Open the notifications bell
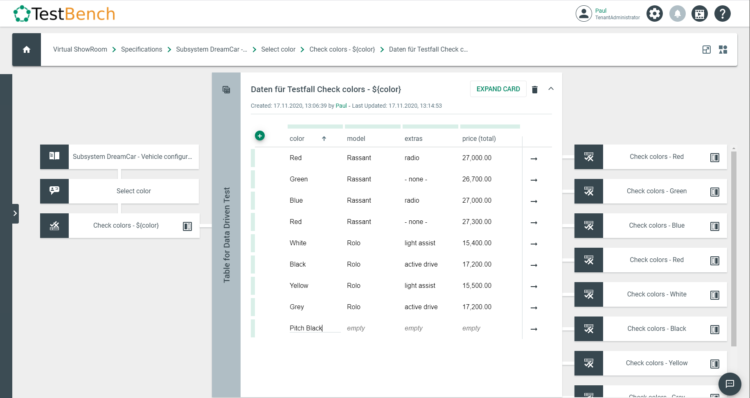Screen dimensions: 750x398 point(677,13)
